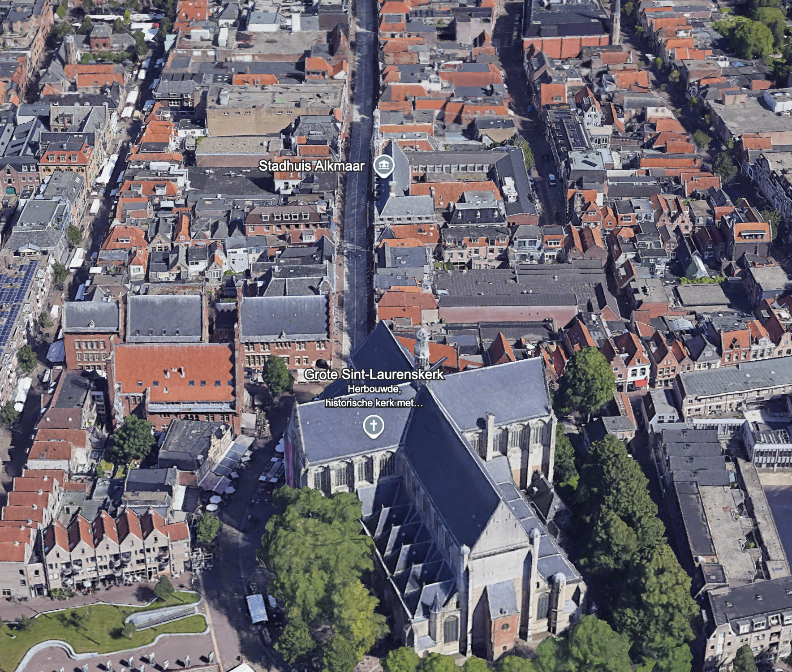This screenshot has height=672, width=792.
Task: Click the white car parked right of the Stadhuis
Action: [552, 180]
